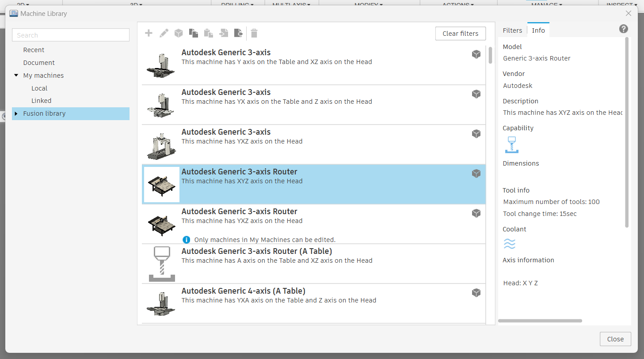
Task: Click the blue info icon beside edit notice
Action: 187,240
